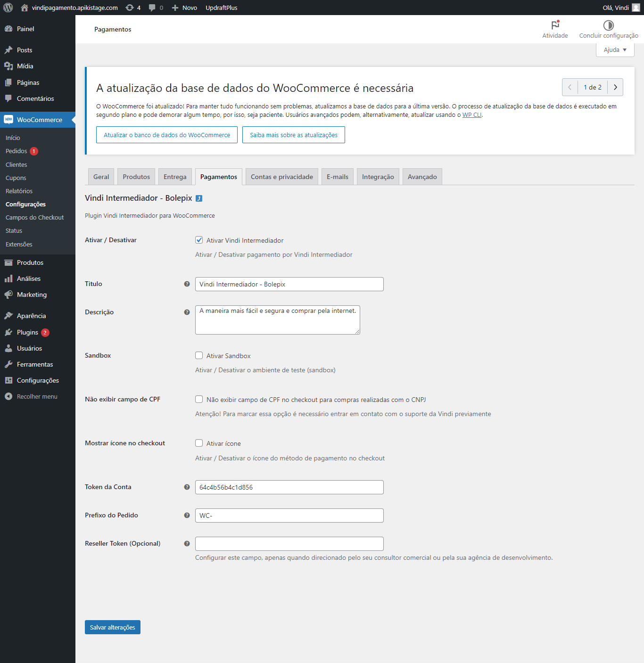Click the WooCommerce logo icon
This screenshot has width=644, height=663.
click(x=8, y=120)
